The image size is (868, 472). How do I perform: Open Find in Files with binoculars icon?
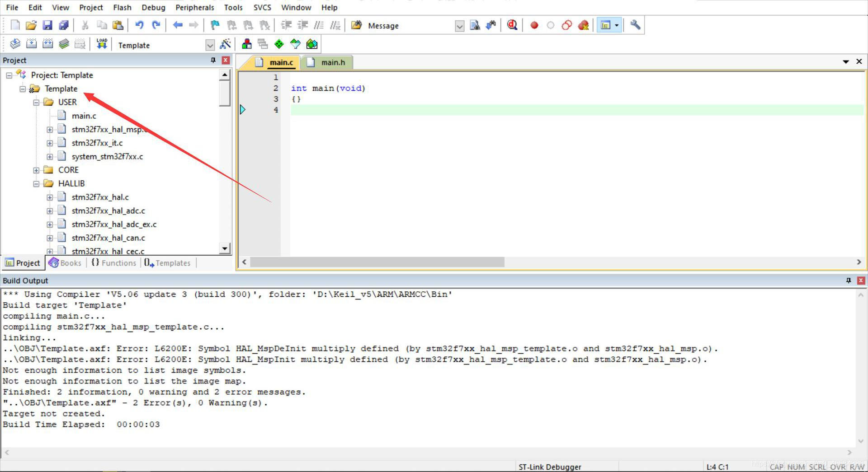491,25
